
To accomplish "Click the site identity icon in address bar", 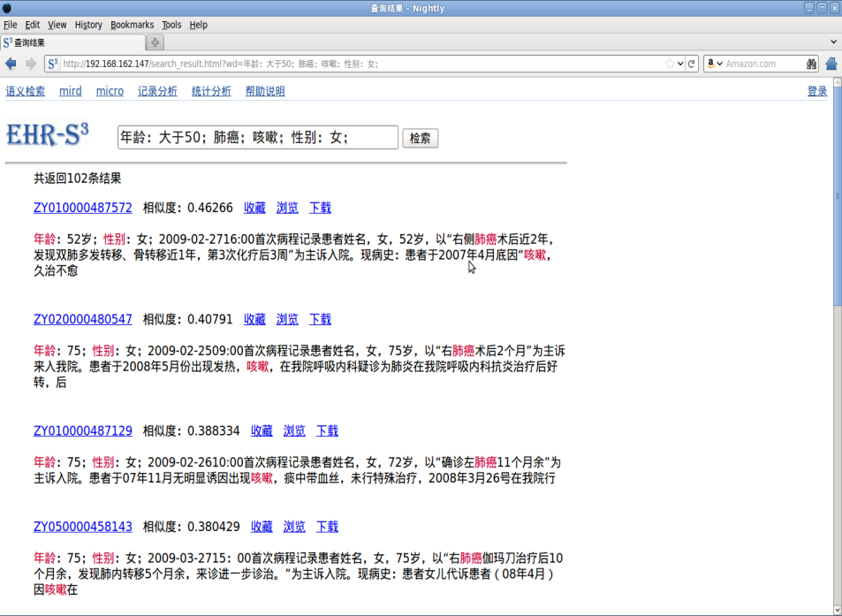I will pos(53,64).
